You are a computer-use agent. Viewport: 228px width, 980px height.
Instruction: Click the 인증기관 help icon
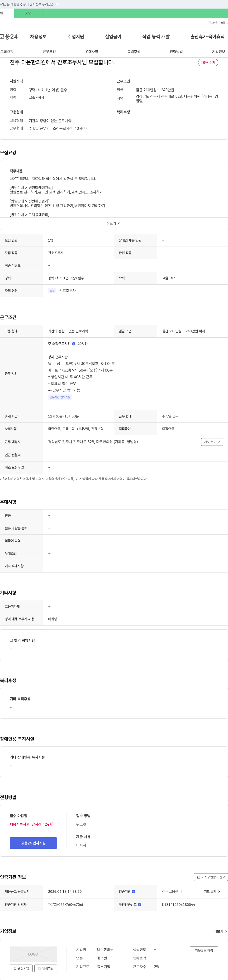pyautogui.click(x=133, y=891)
